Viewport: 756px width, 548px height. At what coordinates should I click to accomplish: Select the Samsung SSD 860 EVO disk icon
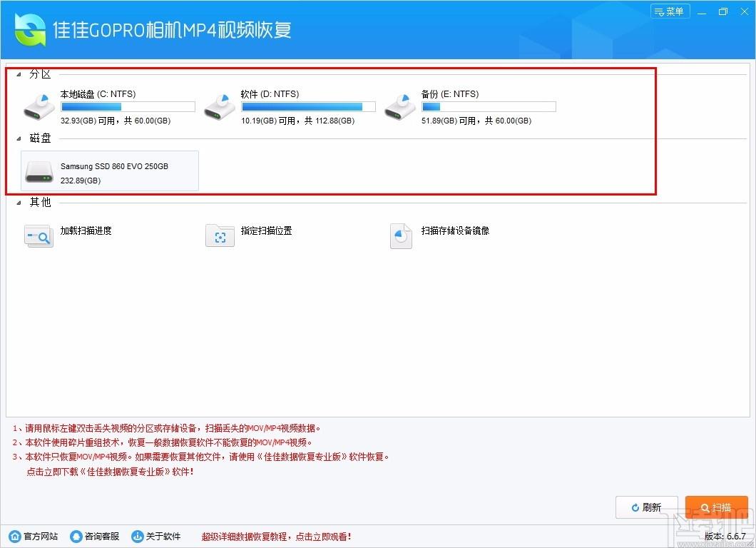[x=39, y=172]
